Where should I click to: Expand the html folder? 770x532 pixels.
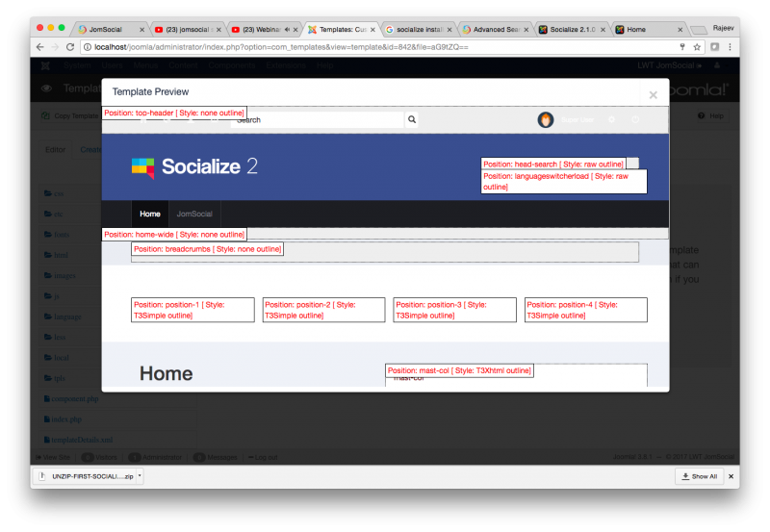[56, 255]
